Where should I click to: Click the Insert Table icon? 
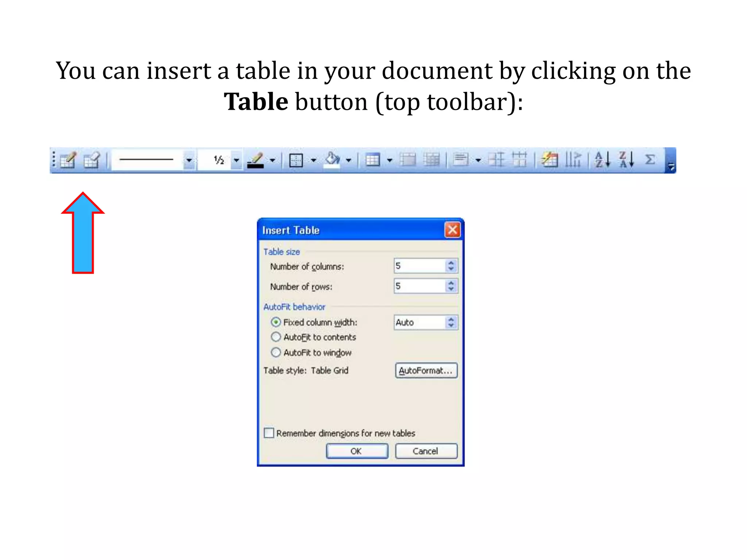(373, 160)
